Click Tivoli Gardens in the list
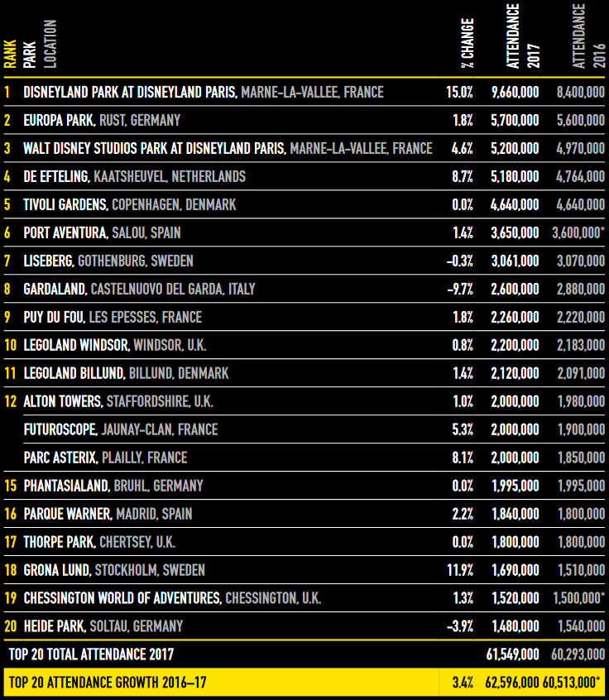The width and height of the screenshot is (609, 700). pos(65,204)
